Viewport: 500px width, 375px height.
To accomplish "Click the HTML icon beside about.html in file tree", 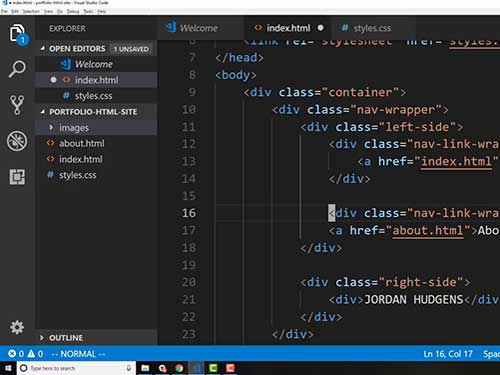I will 50,143.
